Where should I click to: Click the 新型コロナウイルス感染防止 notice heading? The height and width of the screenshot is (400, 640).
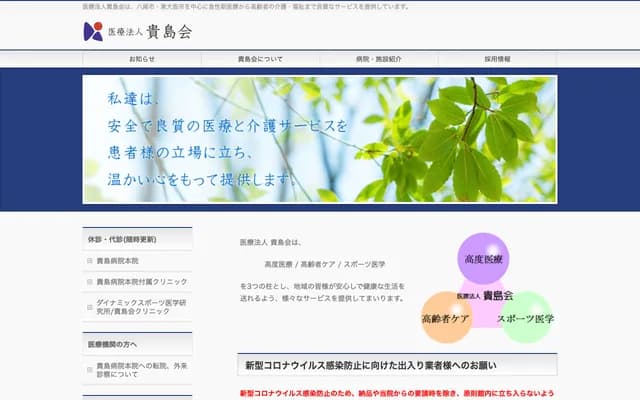point(397,365)
